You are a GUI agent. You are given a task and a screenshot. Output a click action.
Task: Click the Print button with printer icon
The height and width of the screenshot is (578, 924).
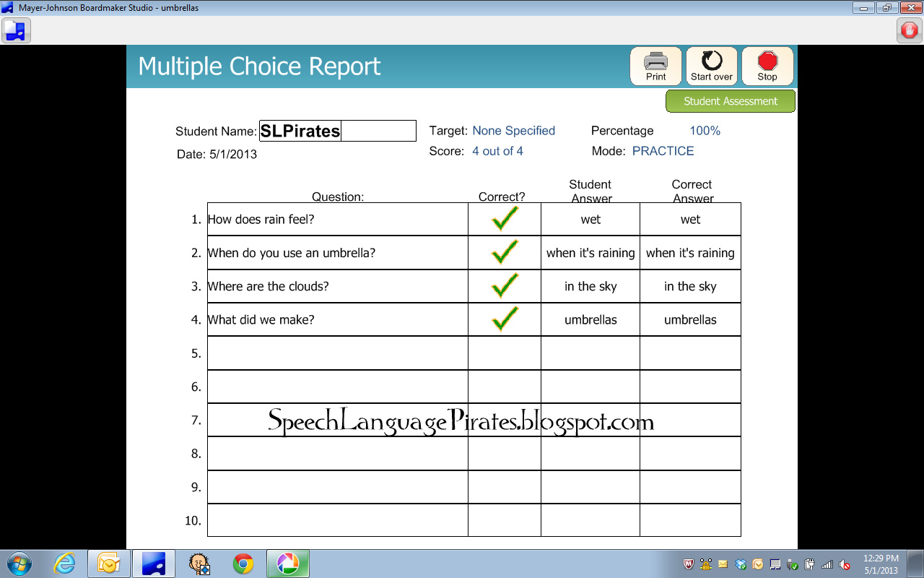click(655, 66)
